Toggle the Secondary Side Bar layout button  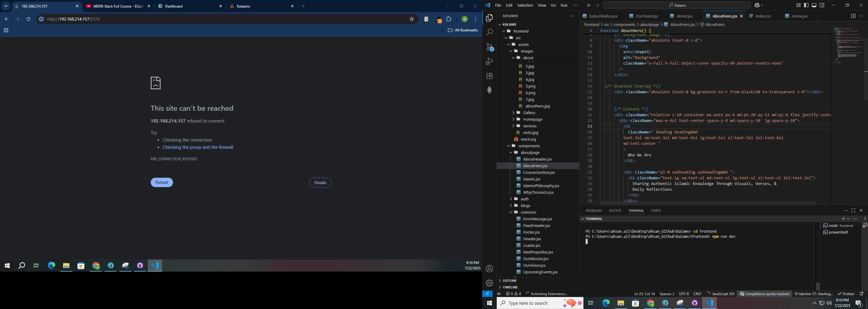[822, 5]
